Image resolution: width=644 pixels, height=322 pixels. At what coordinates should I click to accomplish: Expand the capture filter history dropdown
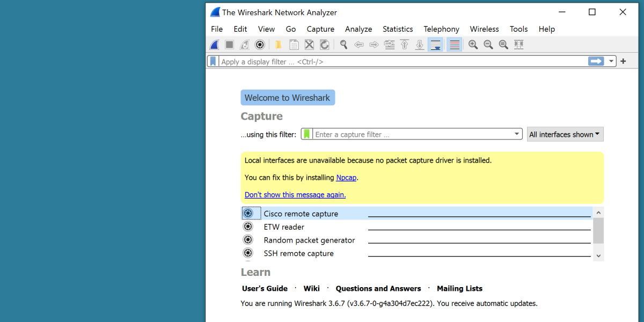point(517,134)
